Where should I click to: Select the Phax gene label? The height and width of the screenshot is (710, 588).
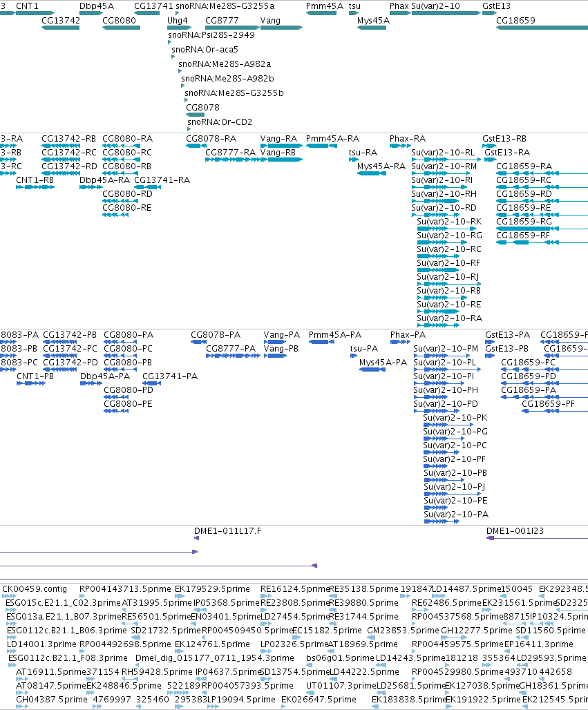point(399,6)
